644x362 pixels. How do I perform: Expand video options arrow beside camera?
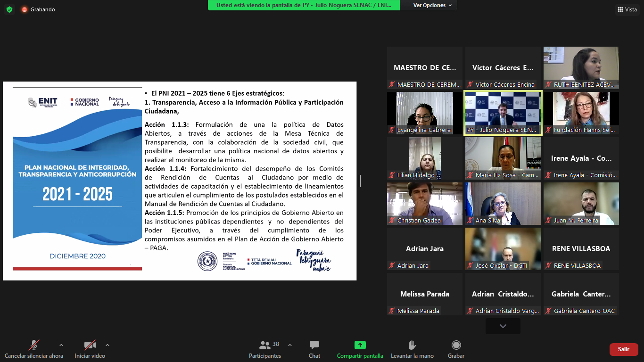click(107, 345)
